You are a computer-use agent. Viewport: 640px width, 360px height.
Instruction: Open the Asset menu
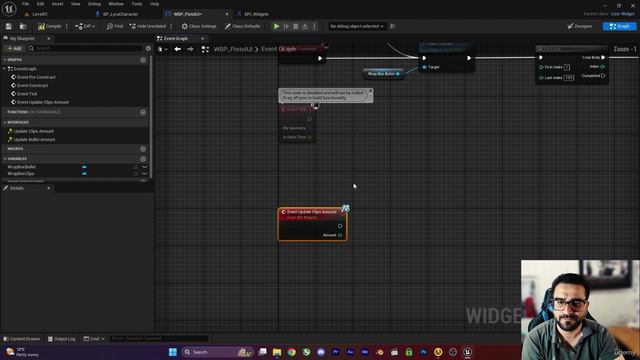point(58,4)
